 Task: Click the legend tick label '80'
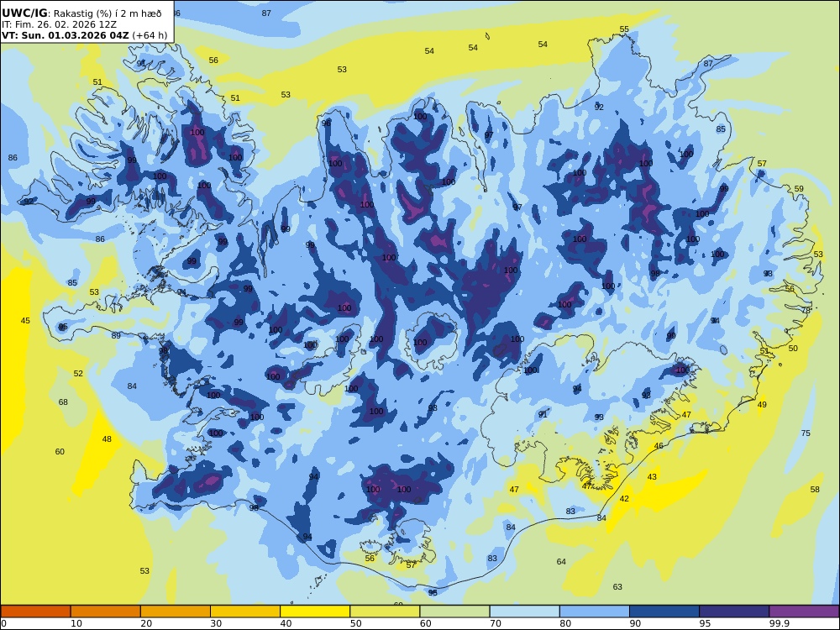tap(565, 623)
